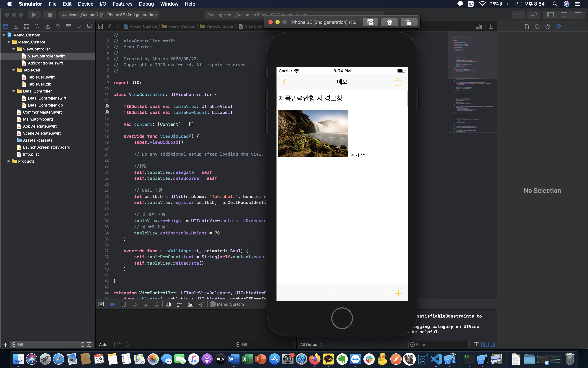Click the simulate location arrow icon
This screenshot has height=368, width=588.
(201, 304)
